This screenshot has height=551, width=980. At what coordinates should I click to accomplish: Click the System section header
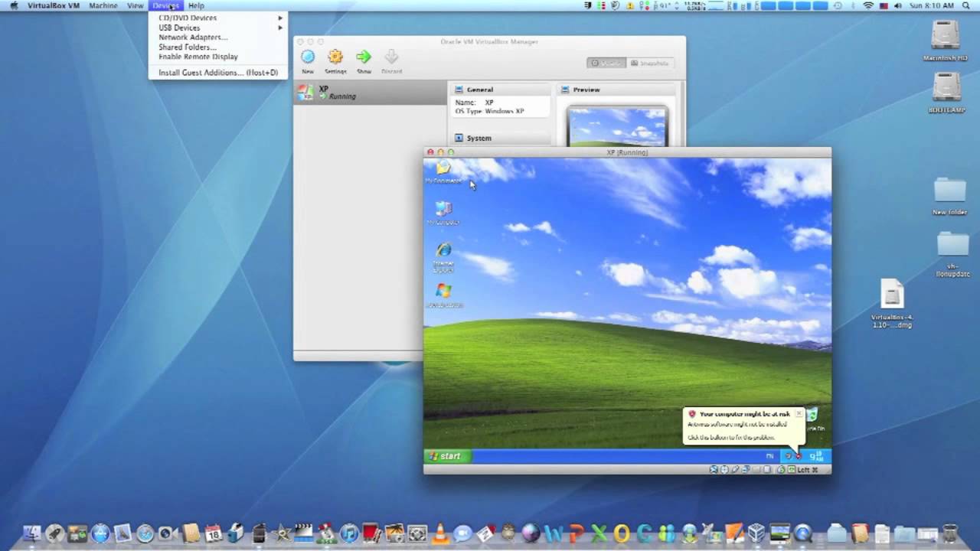501,138
